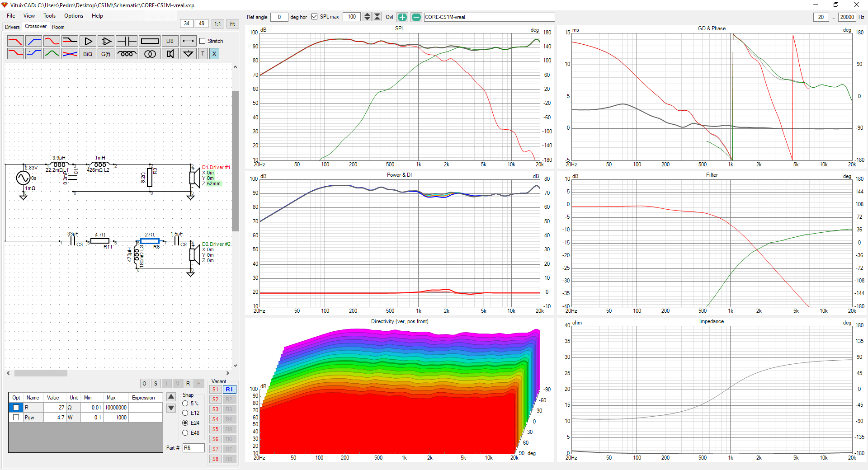This screenshot has height=470, width=868.
Task: Click the green minus overlay remove button
Action: [x=416, y=17]
